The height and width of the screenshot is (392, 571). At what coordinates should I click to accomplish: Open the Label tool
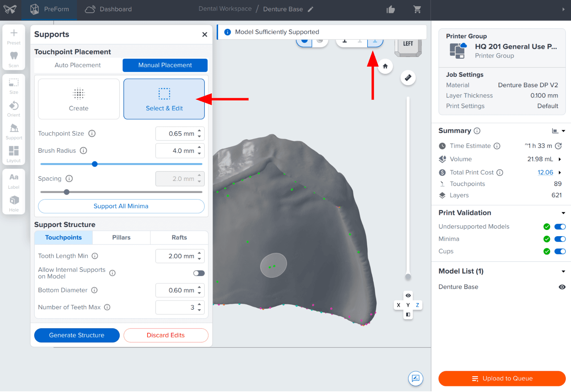pyautogui.click(x=14, y=181)
